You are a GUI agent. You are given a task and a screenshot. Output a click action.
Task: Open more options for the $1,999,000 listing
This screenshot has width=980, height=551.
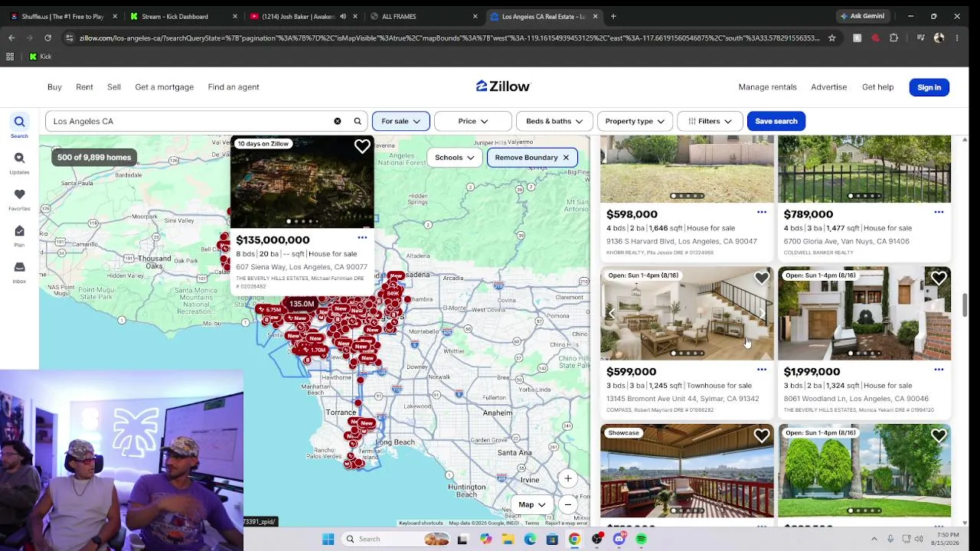pyautogui.click(x=939, y=370)
